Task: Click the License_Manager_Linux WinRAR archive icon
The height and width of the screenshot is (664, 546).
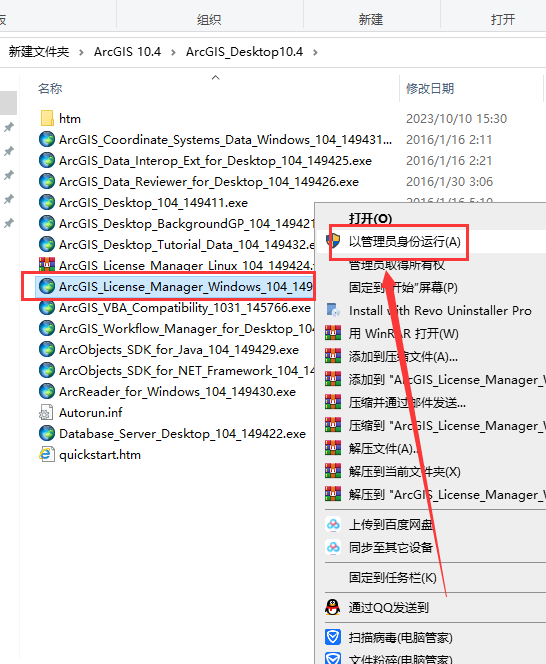Action: pyautogui.click(x=47, y=265)
